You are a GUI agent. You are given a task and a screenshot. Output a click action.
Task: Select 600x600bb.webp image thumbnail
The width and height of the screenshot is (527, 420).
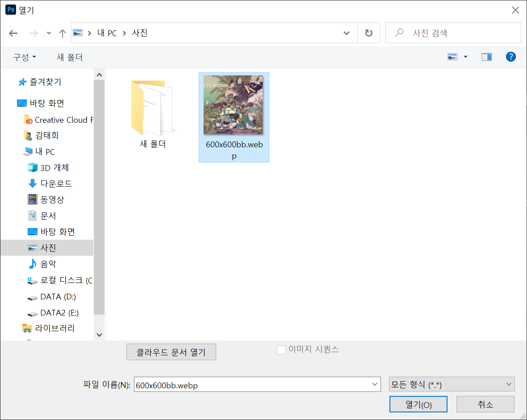234,117
